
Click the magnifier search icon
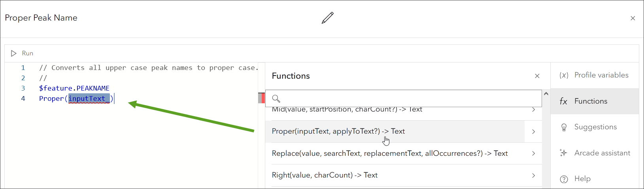pyautogui.click(x=276, y=98)
